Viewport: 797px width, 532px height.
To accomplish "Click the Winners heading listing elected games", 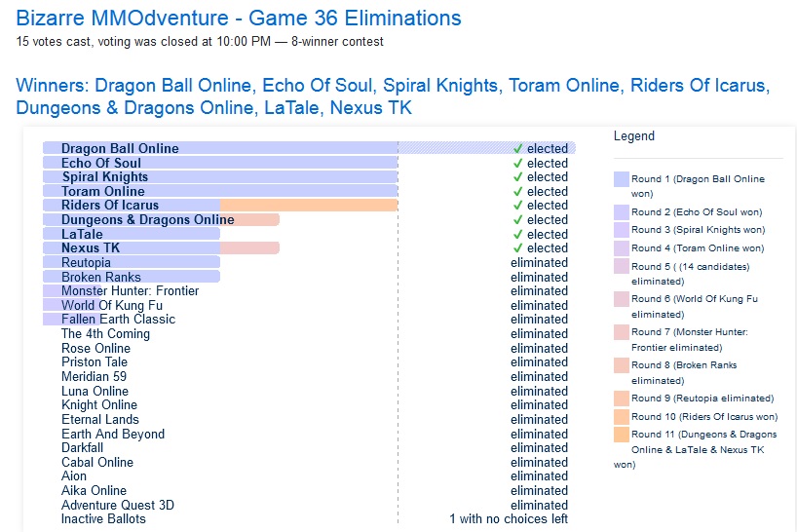I will [x=393, y=96].
